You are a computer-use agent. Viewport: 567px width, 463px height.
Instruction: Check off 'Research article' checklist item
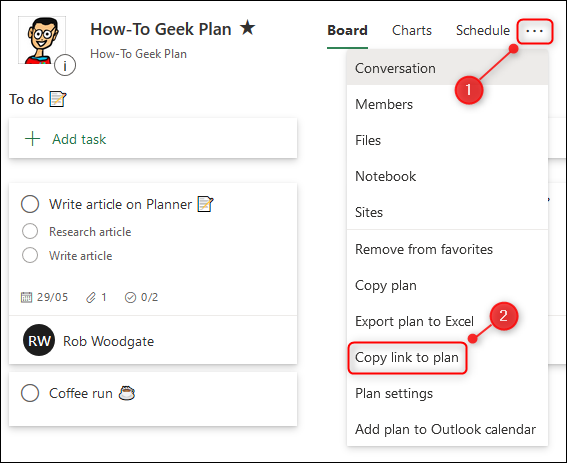[30, 231]
